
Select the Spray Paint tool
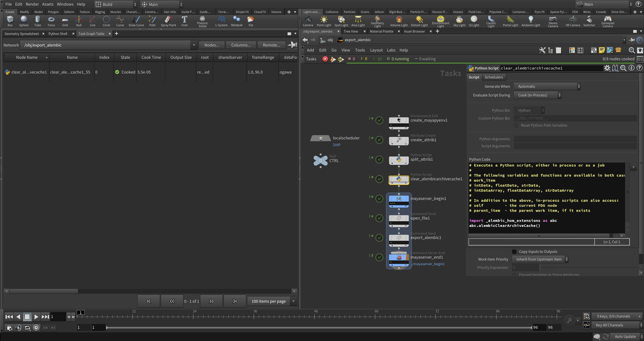click(x=168, y=21)
